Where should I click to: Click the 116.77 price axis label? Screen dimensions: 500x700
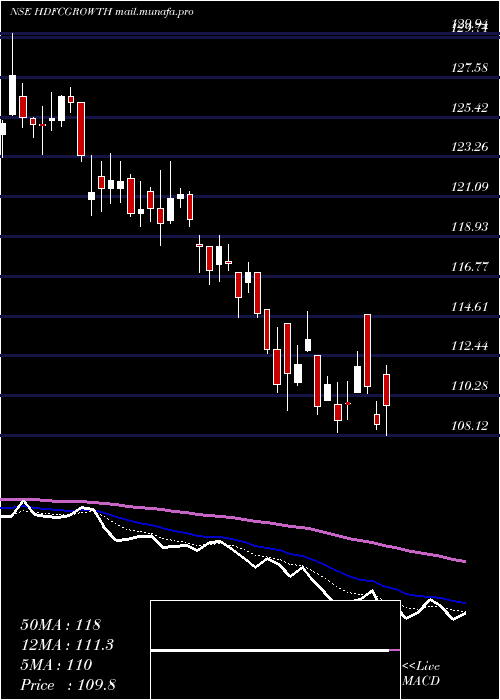tap(470, 267)
